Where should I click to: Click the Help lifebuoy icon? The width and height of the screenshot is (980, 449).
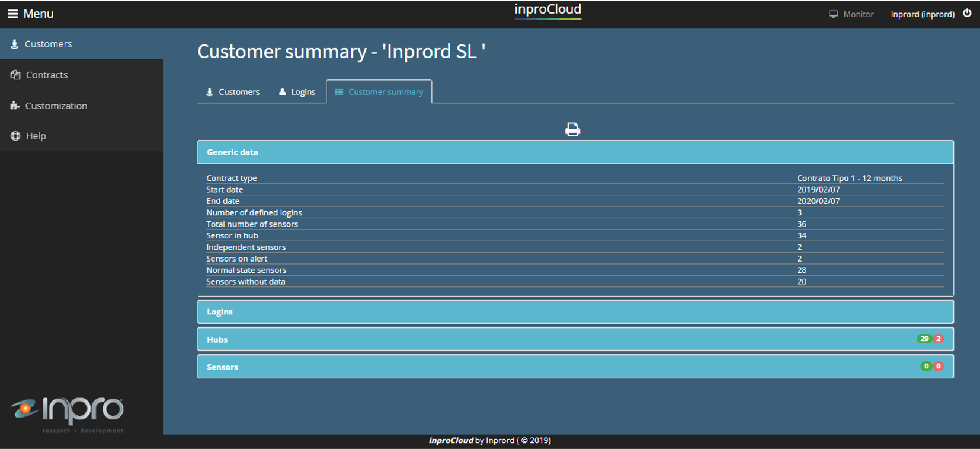[15, 136]
